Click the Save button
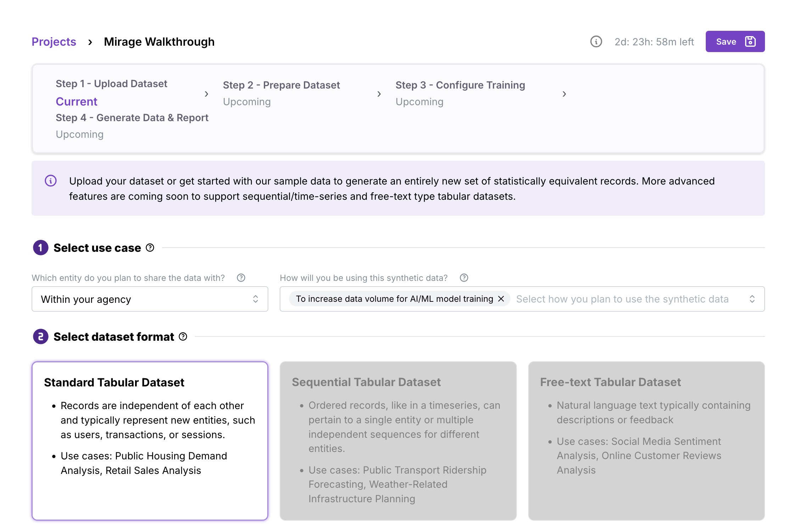799x532 pixels. point(735,41)
